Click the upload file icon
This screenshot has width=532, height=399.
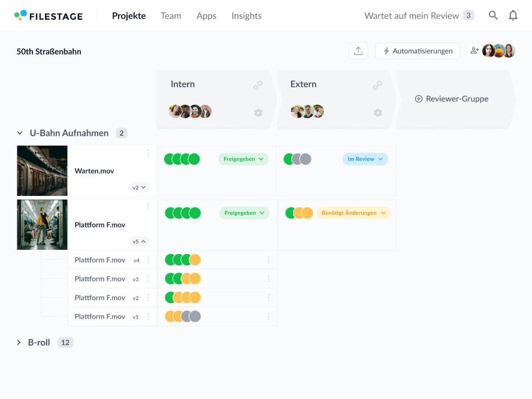358,51
